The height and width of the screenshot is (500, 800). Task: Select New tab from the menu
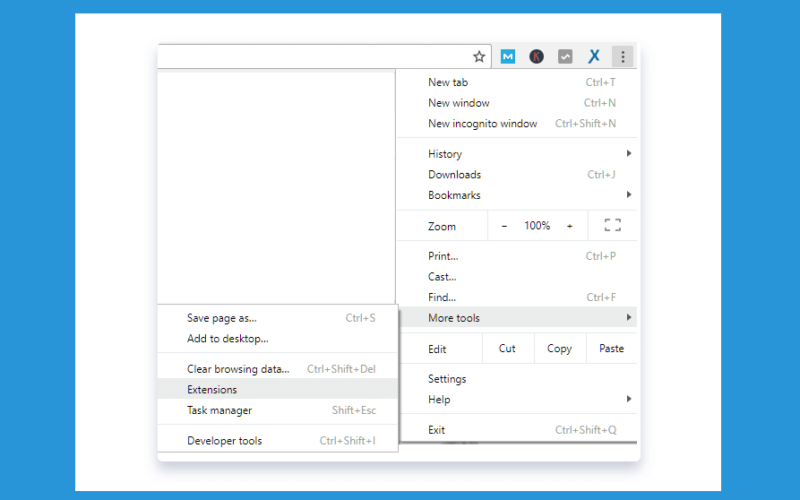[517, 82]
